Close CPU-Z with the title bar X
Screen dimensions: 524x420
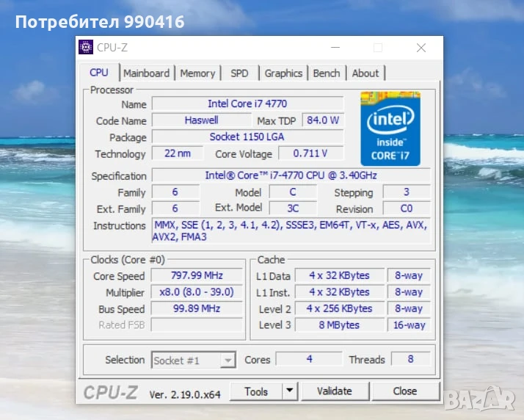pos(421,48)
